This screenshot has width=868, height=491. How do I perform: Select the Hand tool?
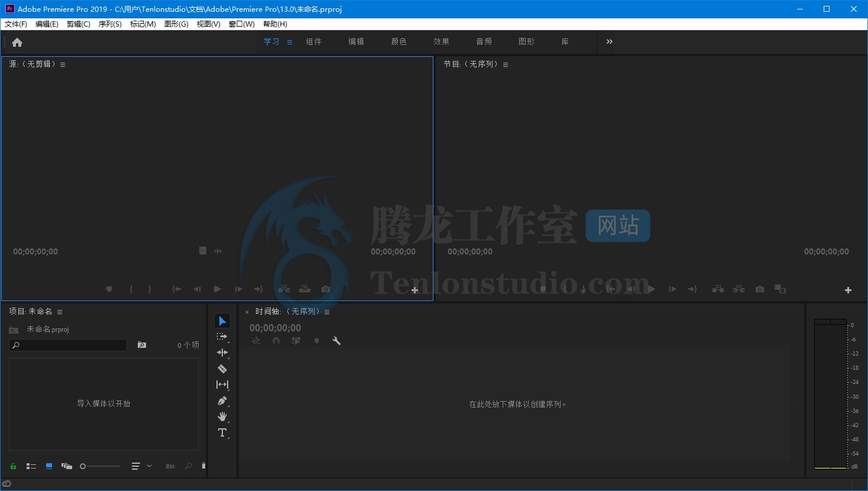coord(222,416)
